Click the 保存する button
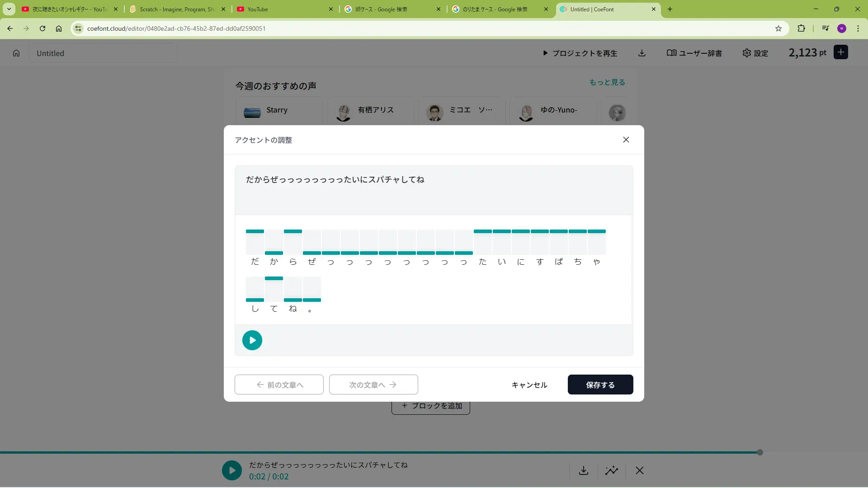This screenshot has width=868, height=488. [x=600, y=385]
